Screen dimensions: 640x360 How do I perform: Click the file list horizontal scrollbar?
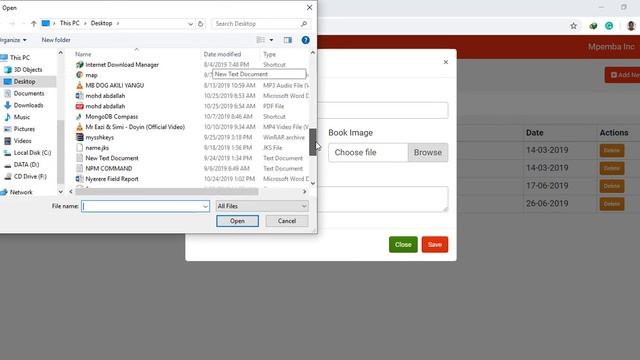coord(167,191)
